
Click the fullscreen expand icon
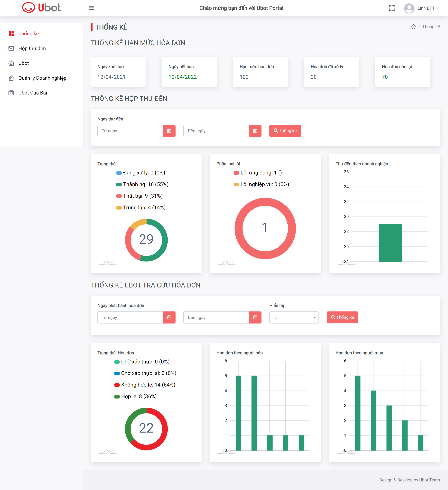tap(392, 8)
